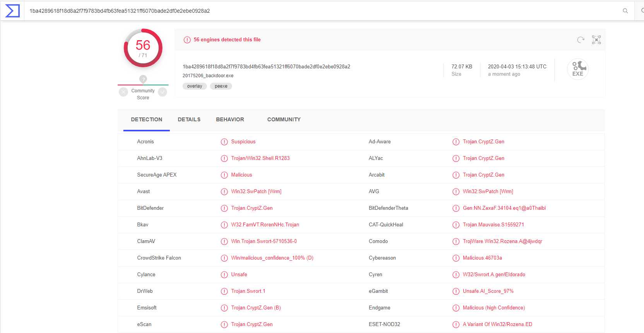Click the overlay tag
Viewport: 644px width, 333px height.
click(x=195, y=86)
